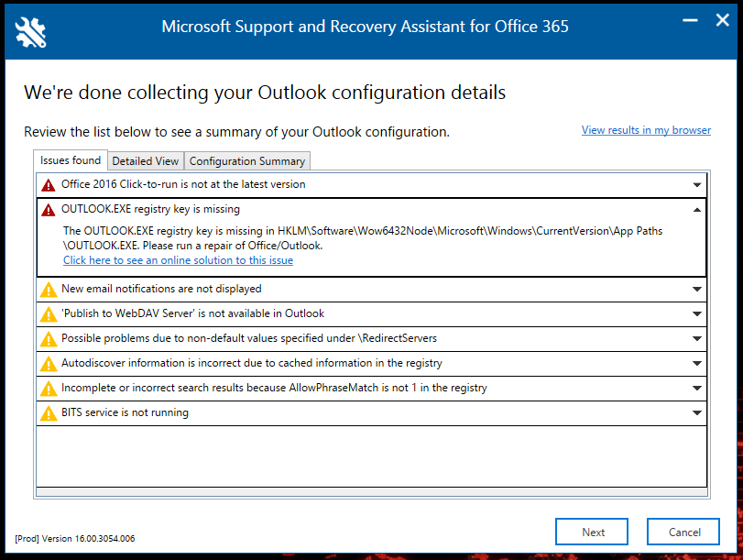
Task: Open the Configuration Summary tab
Action: click(246, 161)
